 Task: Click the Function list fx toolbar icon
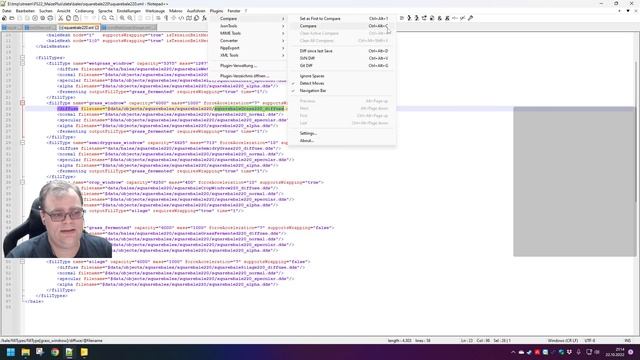point(204,18)
